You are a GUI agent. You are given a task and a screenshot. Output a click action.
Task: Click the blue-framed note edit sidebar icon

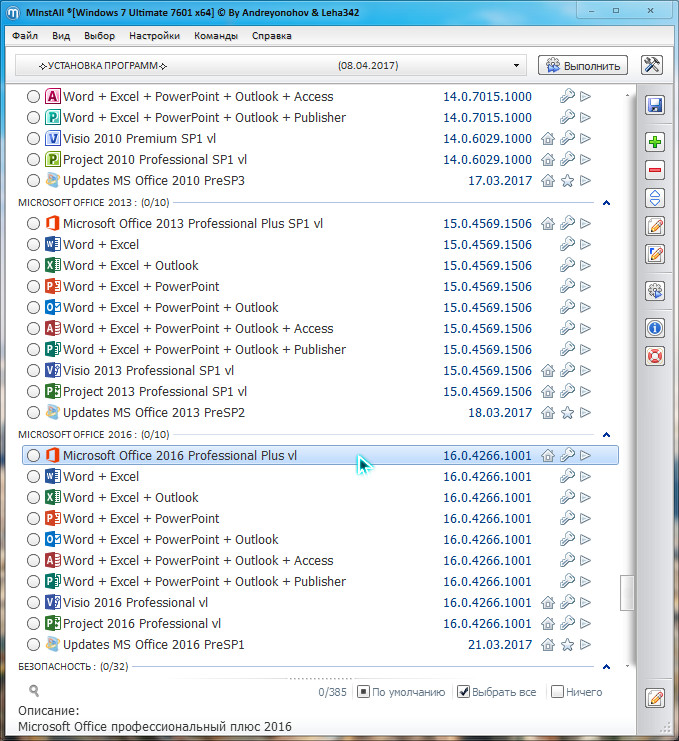click(x=655, y=254)
